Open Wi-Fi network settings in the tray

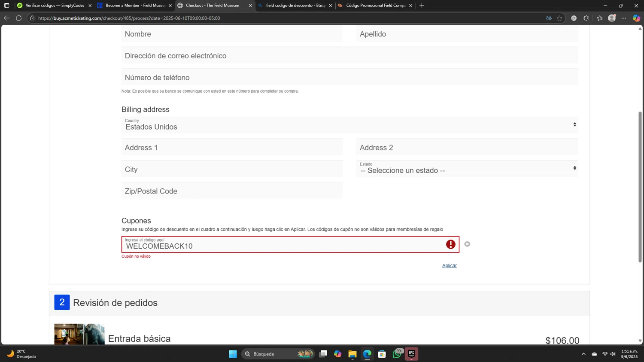pyautogui.click(x=605, y=354)
